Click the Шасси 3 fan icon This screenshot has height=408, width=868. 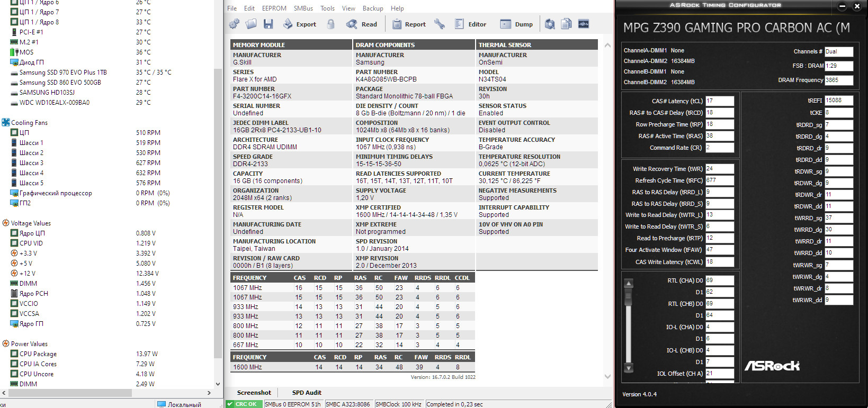pyautogui.click(x=14, y=162)
